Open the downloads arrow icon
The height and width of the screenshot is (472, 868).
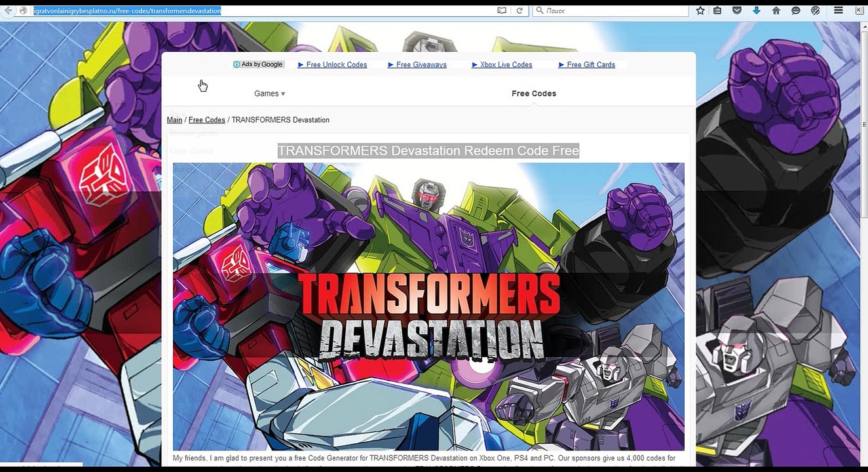[757, 10]
